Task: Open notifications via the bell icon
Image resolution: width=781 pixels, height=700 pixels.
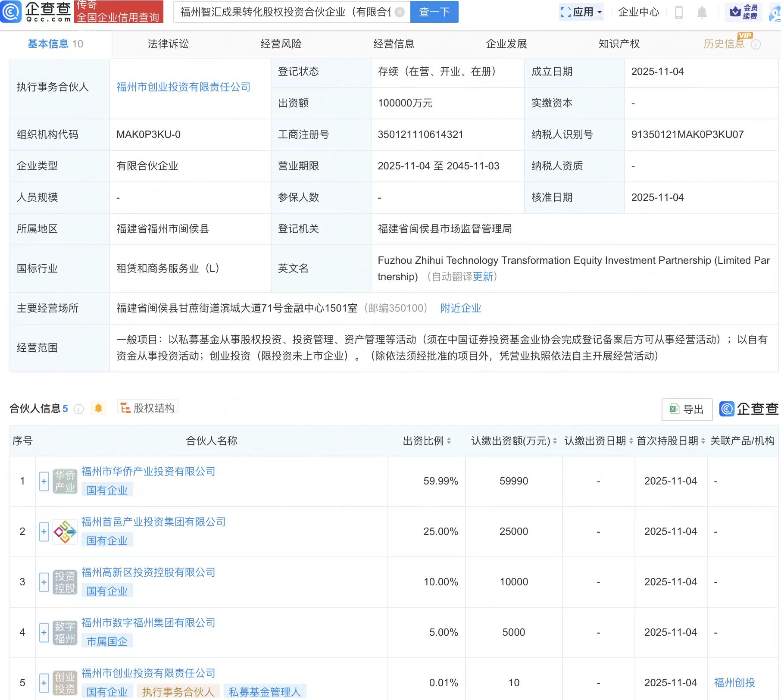Action: 701,12
